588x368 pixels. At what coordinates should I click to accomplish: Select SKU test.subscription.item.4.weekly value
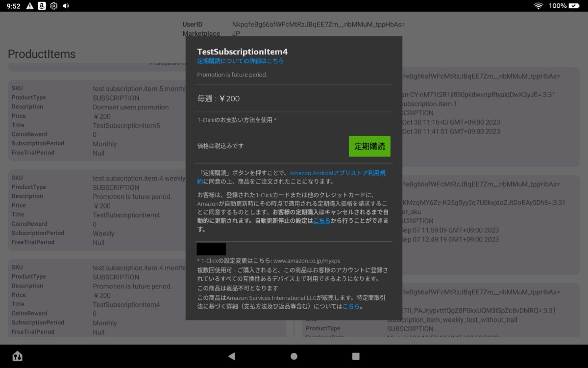pyautogui.click(x=139, y=178)
